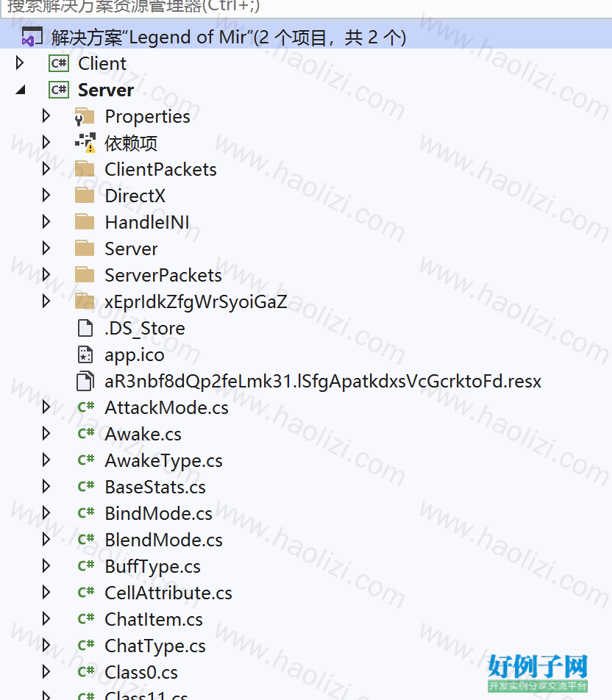The width and height of the screenshot is (612, 700).
Task: Select the bold Server project label
Action: pyautogui.click(x=106, y=90)
